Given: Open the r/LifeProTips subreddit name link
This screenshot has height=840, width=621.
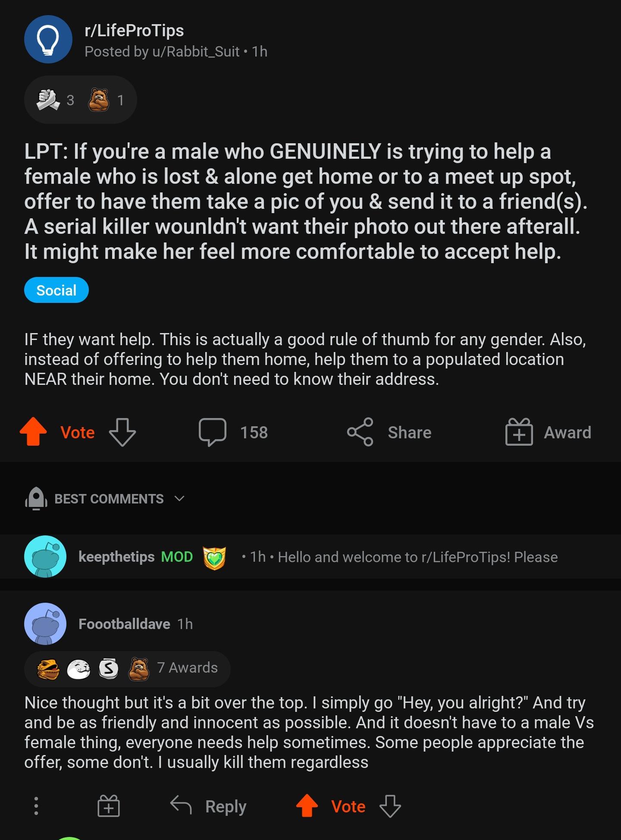Looking at the screenshot, I should [x=134, y=31].
